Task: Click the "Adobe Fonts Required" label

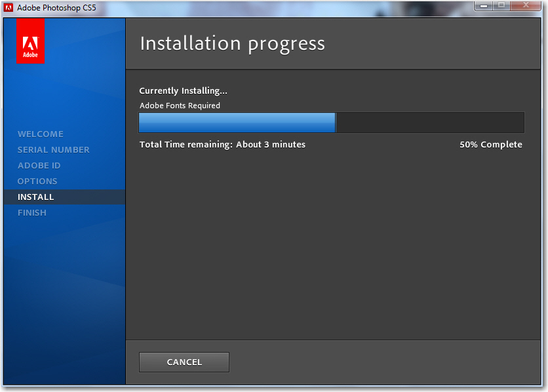Action: click(x=180, y=106)
